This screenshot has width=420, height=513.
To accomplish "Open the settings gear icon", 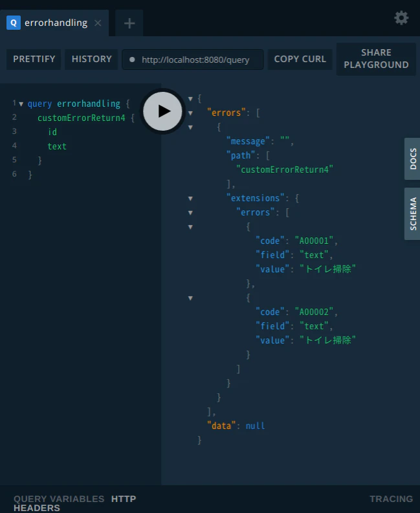I will click(401, 17).
